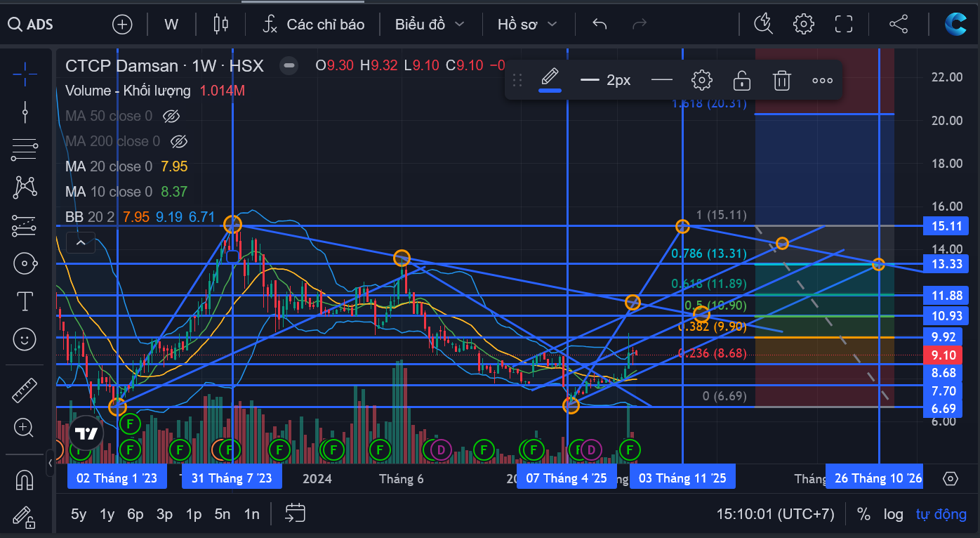The width and height of the screenshot is (980, 538).
Task: Open quick search lightning icon
Action: (x=763, y=24)
